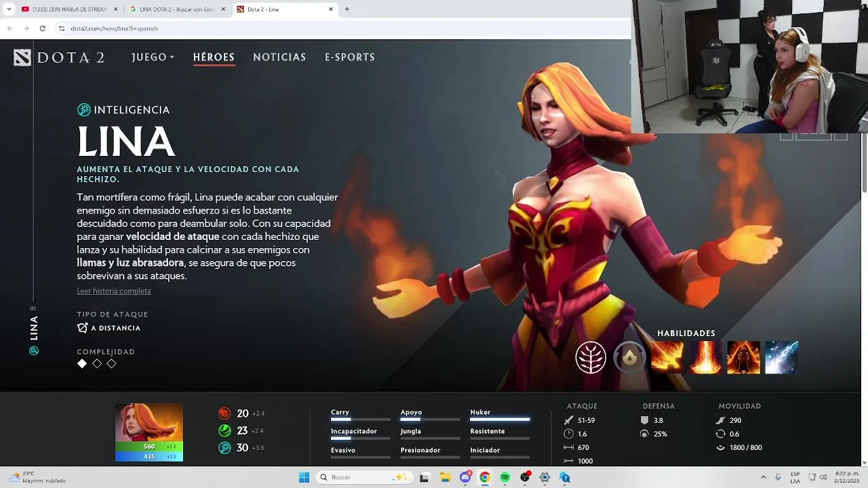The width and height of the screenshot is (868, 488).
Task: Click the green 560 health bar
Action: click(149, 447)
